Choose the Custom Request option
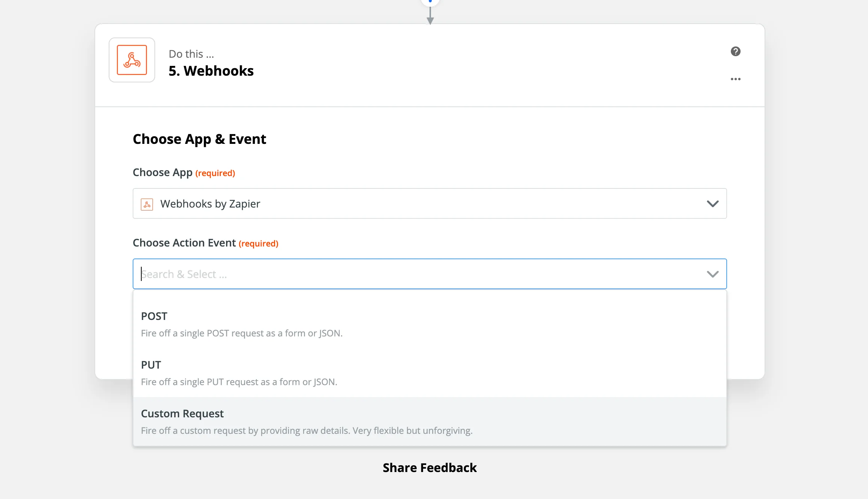 pos(182,414)
